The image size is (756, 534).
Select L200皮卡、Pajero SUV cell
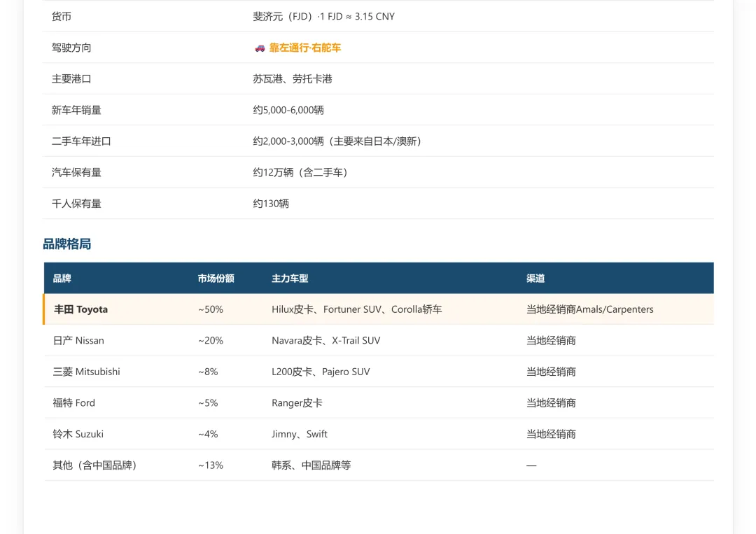(x=321, y=372)
